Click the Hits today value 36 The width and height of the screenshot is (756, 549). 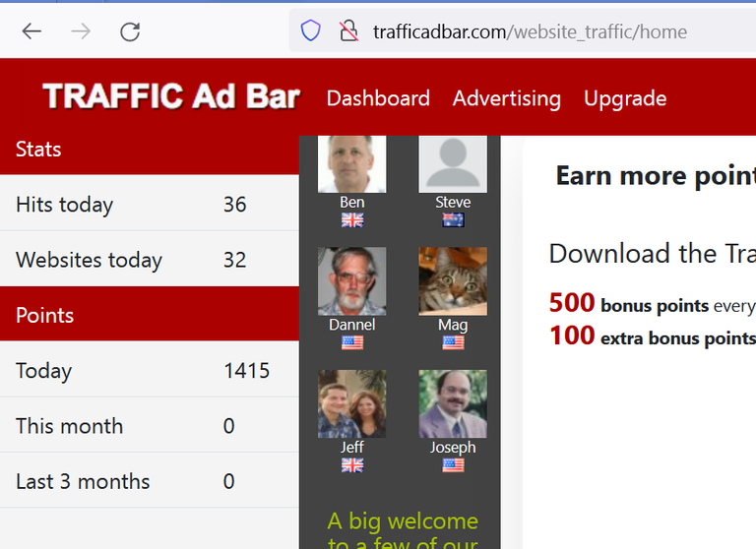point(235,205)
